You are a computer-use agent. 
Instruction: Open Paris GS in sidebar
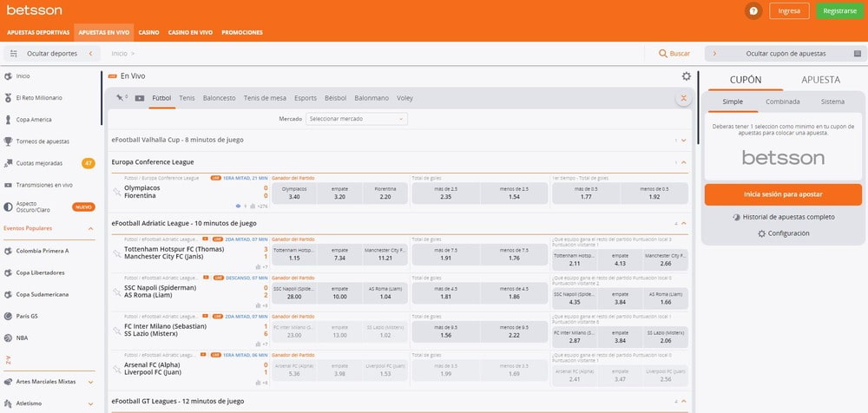click(27, 316)
